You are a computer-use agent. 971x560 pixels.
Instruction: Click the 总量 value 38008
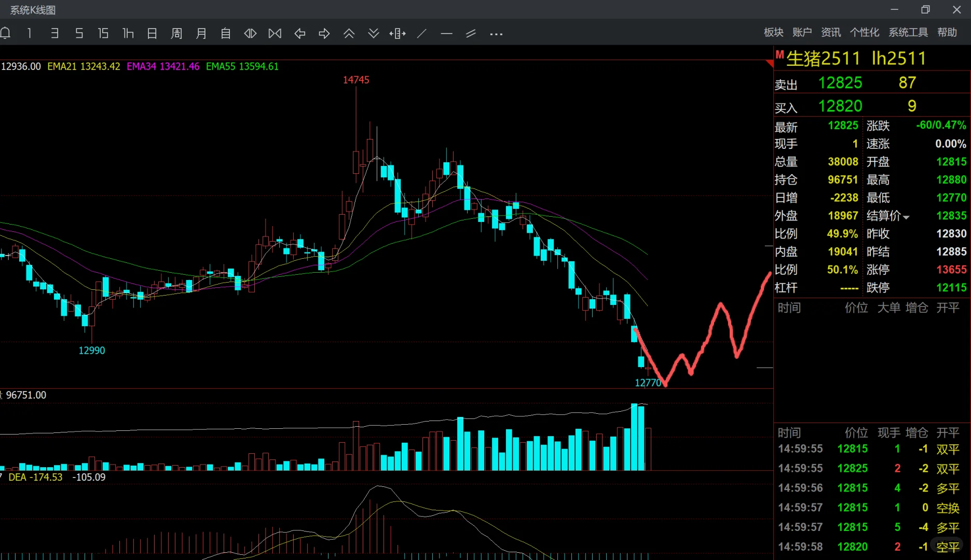[x=843, y=162]
